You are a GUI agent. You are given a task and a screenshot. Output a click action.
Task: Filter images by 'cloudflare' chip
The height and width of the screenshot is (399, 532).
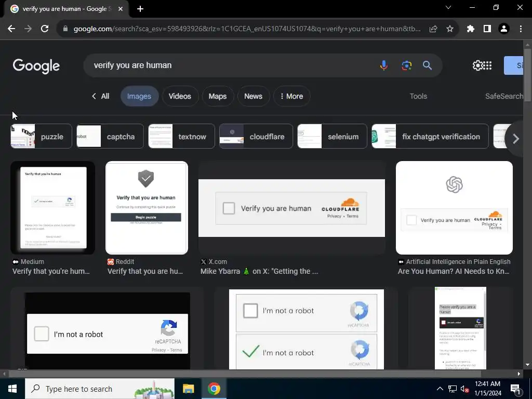pyautogui.click(x=256, y=137)
